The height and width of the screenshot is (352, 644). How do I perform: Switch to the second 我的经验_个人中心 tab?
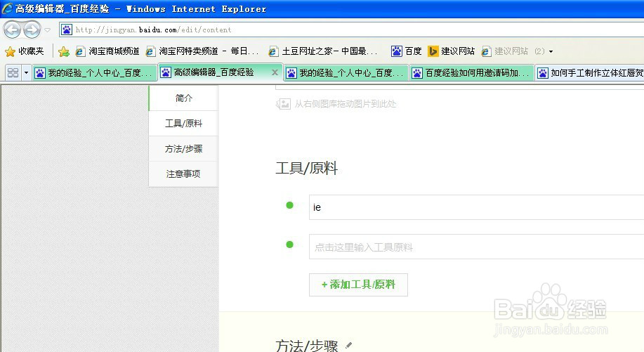346,73
